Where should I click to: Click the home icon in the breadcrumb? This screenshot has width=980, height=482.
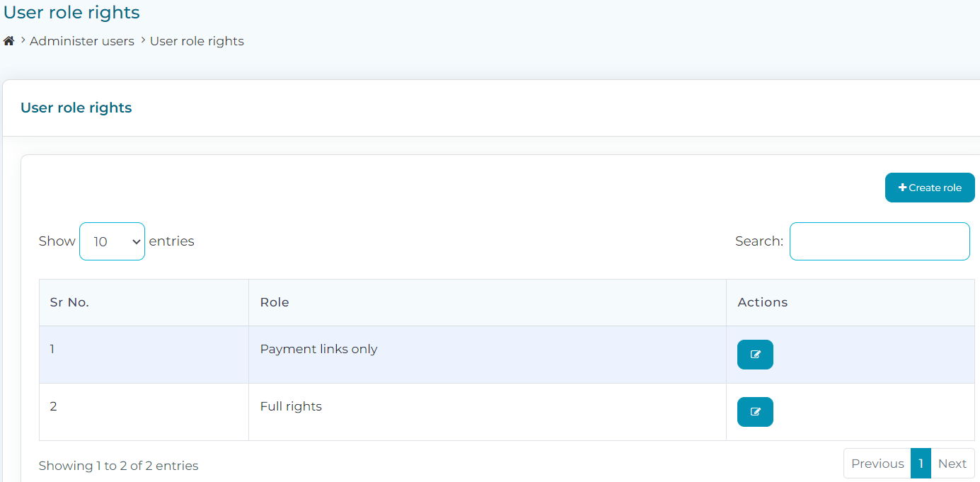8,40
